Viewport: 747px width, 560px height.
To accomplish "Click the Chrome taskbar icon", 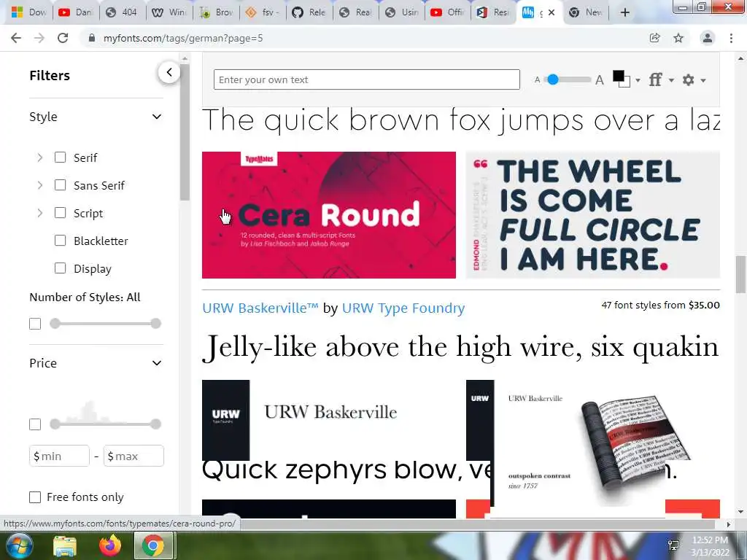I will [152, 545].
